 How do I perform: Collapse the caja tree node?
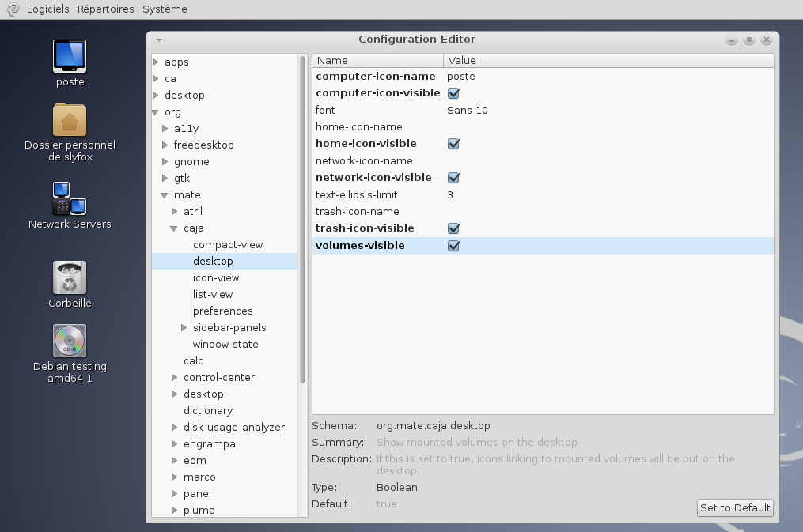(x=175, y=228)
